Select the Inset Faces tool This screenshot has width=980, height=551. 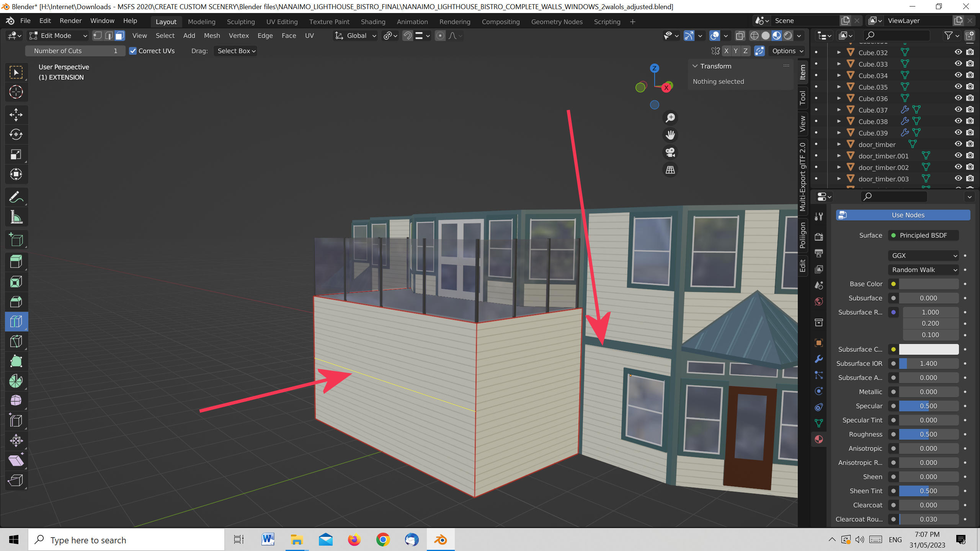click(x=16, y=282)
